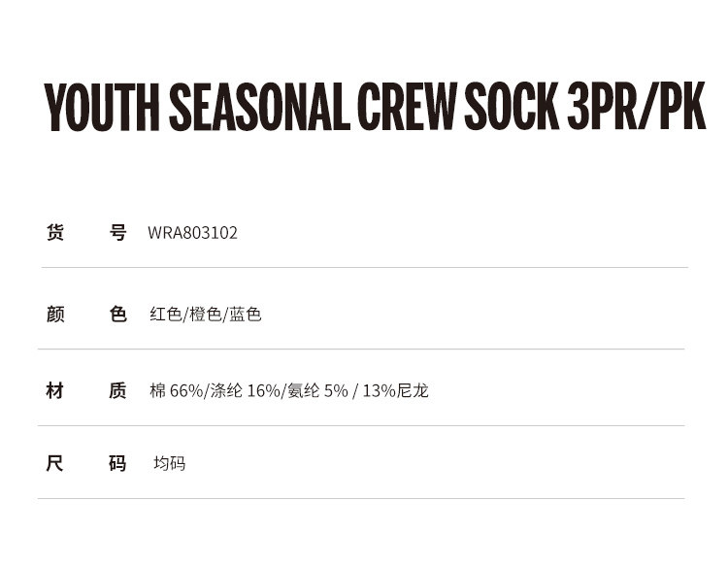Click the 氨纶 5% material text
The width and height of the screenshot is (728, 566).
pos(317,391)
